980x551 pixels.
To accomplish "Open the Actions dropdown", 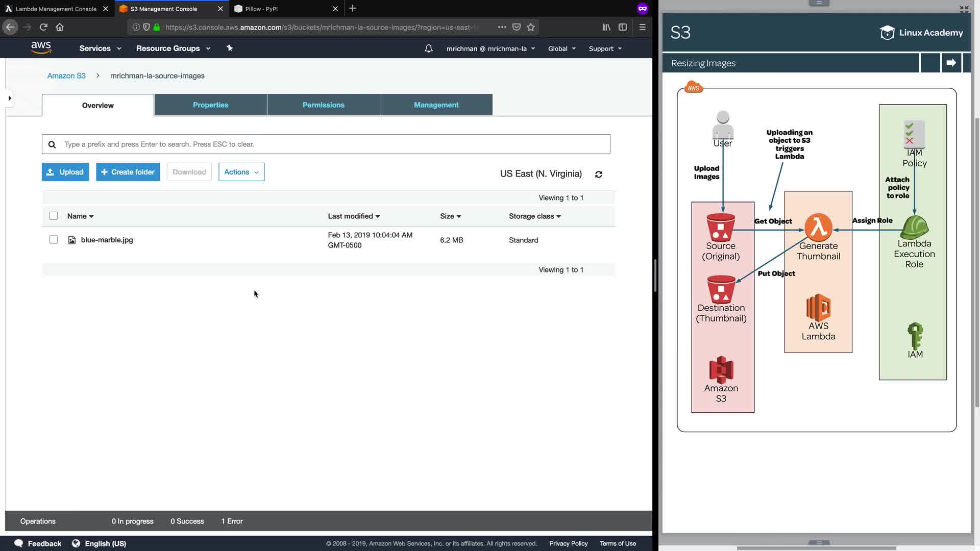I will click(241, 172).
